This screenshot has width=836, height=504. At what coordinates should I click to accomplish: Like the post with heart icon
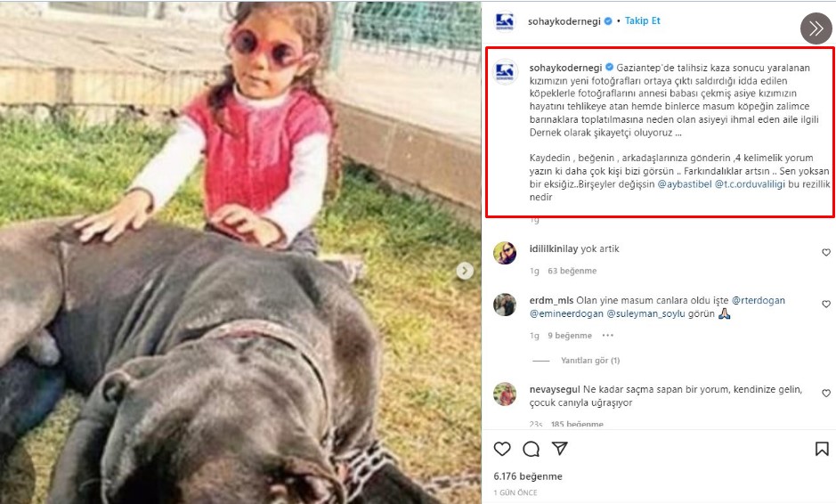[x=502, y=449]
